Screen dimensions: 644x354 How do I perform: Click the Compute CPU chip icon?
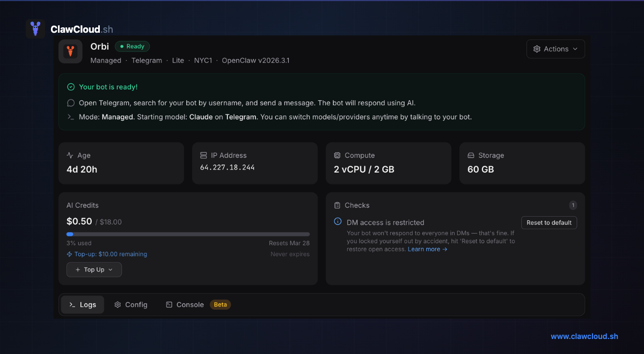(x=337, y=156)
